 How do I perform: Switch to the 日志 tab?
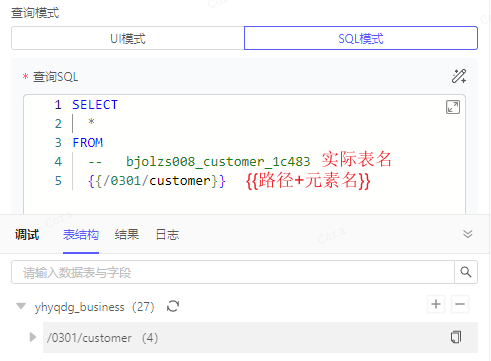point(167,235)
